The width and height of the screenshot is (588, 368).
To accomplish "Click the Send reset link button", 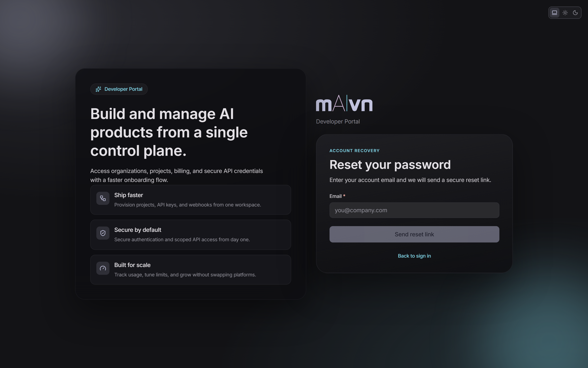I will point(414,234).
